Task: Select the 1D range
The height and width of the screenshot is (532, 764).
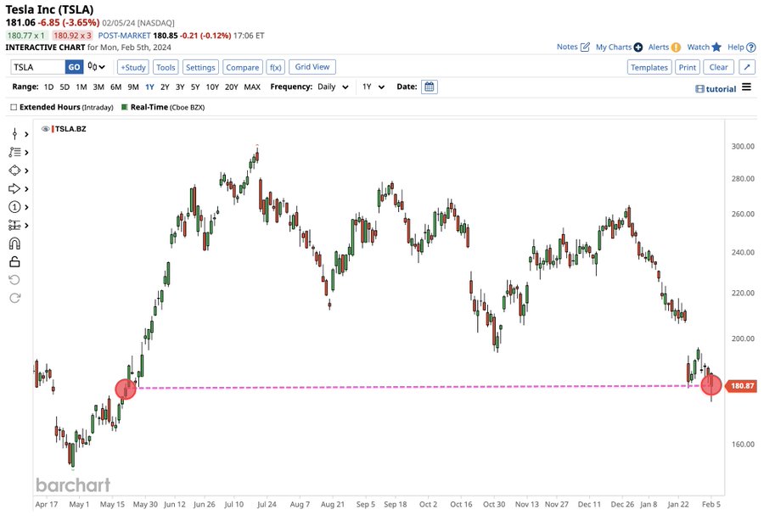Action: 48,87
